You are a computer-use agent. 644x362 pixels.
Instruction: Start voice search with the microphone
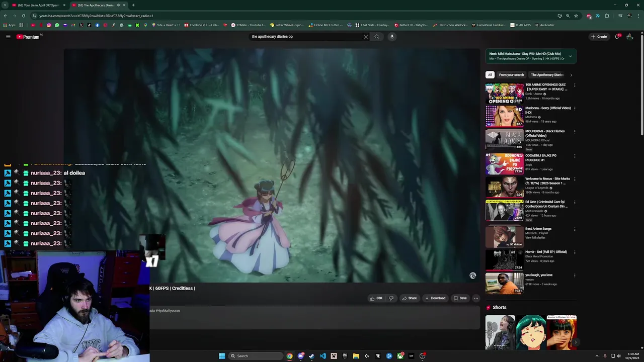point(392,36)
